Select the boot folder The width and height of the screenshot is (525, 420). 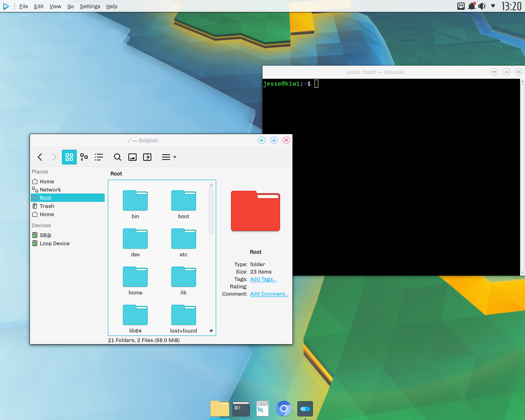[x=184, y=201]
